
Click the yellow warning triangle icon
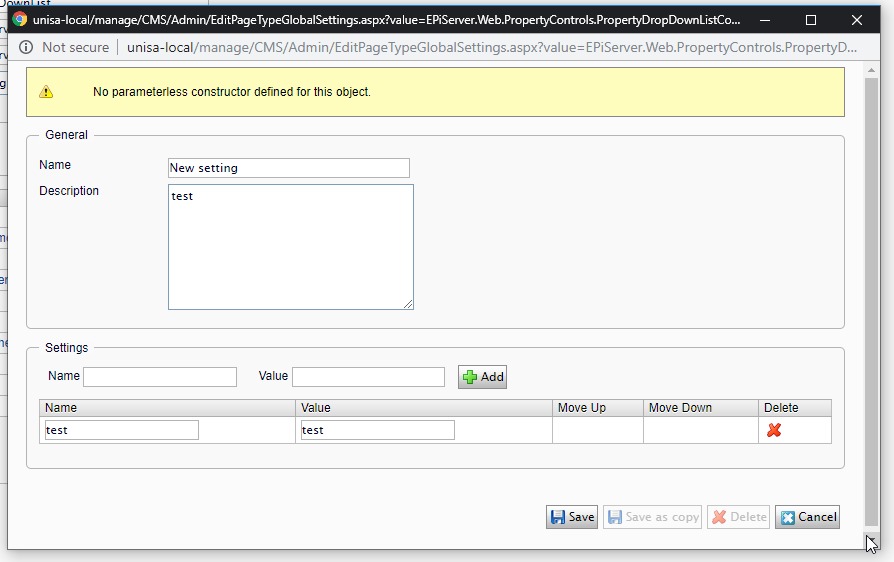pos(46,92)
